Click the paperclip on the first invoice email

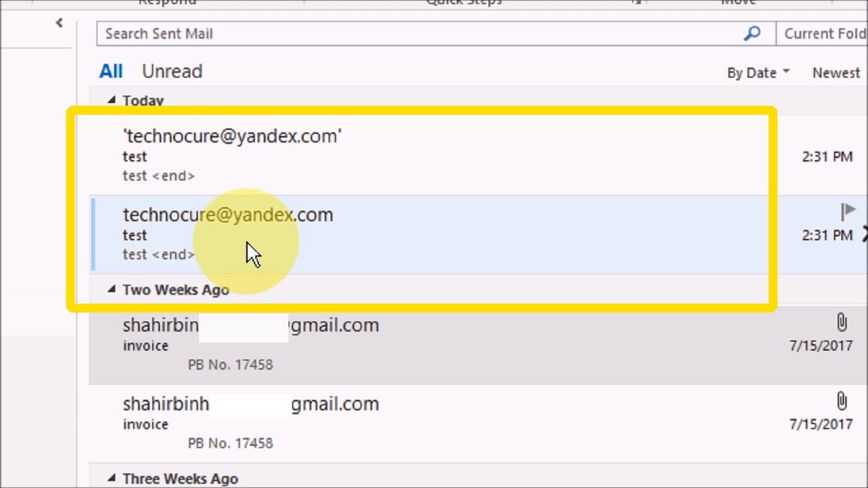[x=842, y=323]
